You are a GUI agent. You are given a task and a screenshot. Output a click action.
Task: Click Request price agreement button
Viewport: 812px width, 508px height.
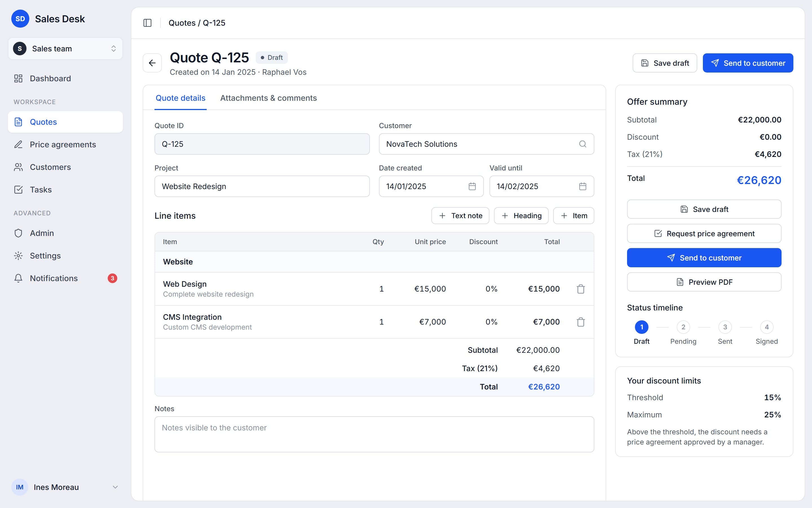coord(704,233)
